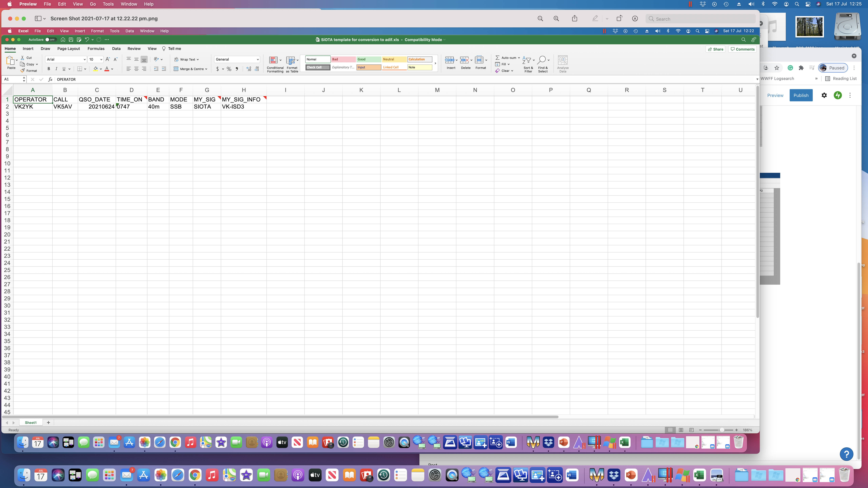Zoom in using Preview's toolbar magnifier
The width and height of the screenshot is (868, 488).
[556, 19]
